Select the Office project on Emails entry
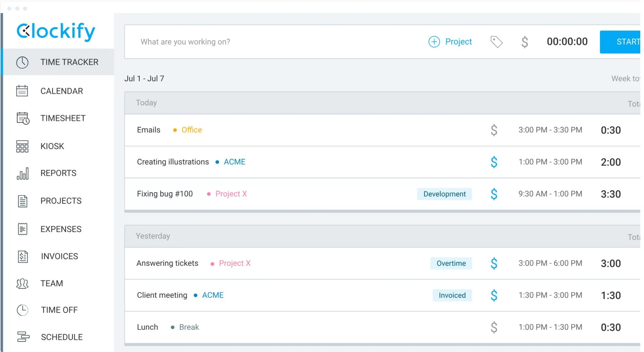 (192, 130)
